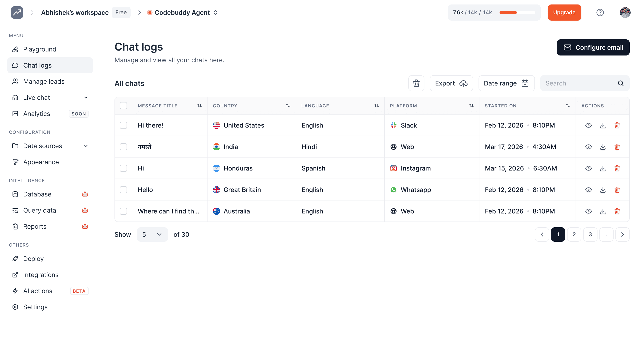This screenshot has height=358, width=644.
Task: View the Great Britain chat with eye icon
Action: [588, 190]
